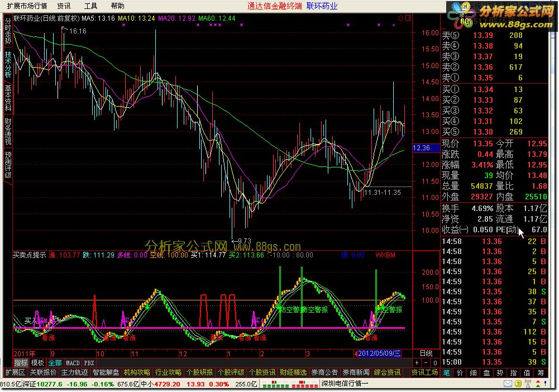The height and width of the screenshot is (392, 559).
Task: Select the 势 tab in quote panel
Action: 500,373
